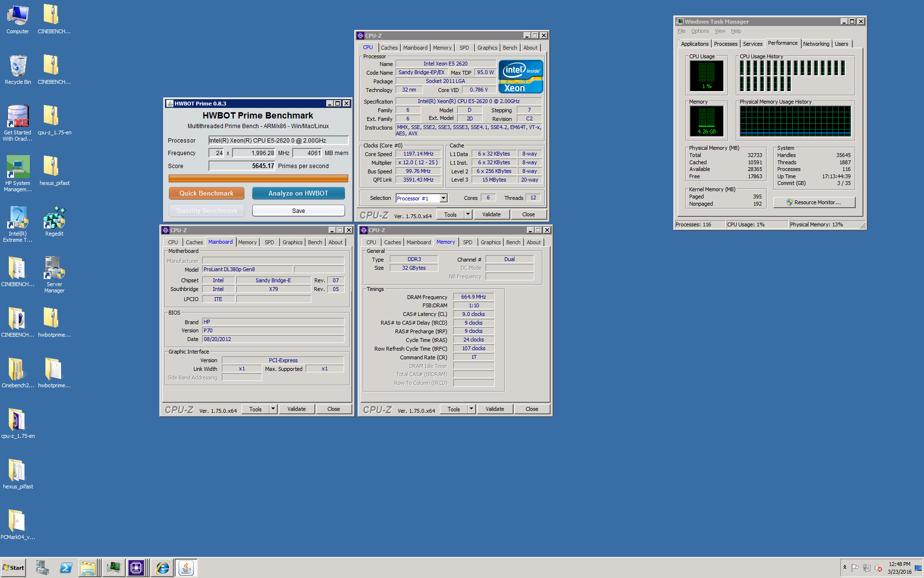Switch to Java HWBOT Prime taskbar item
Screen dimensions: 924x578
point(186,568)
